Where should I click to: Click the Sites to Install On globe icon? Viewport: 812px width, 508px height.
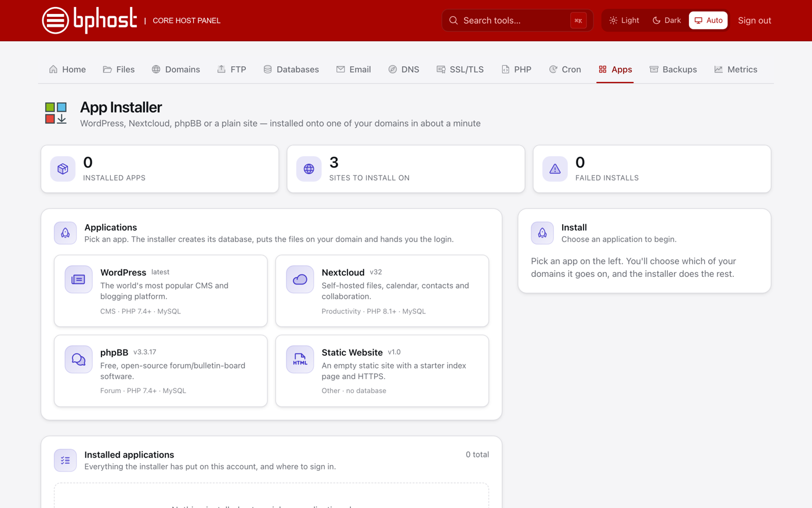(309, 169)
